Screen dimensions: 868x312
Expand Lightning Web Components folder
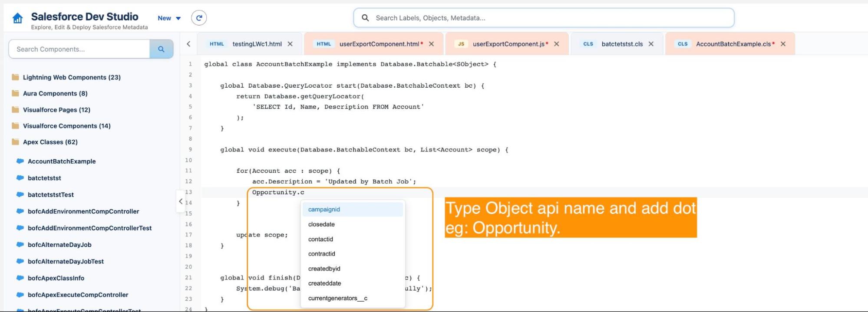pos(72,77)
